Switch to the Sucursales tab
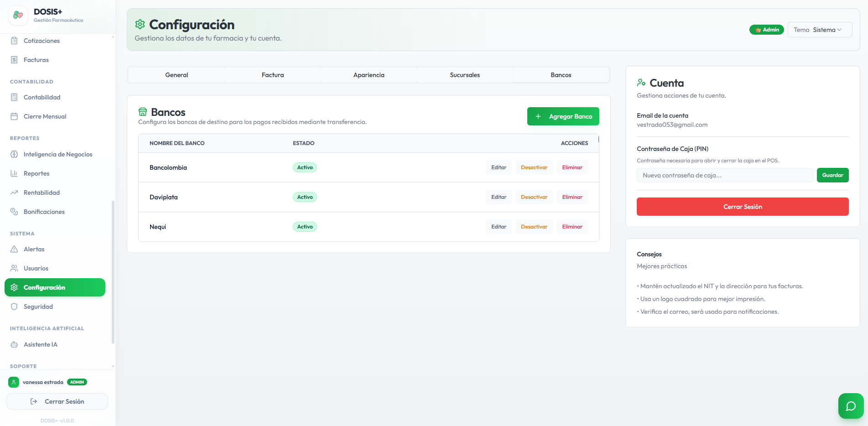Image resolution: width=868 pixels, height=426 pixels. (x=465, y=75)
